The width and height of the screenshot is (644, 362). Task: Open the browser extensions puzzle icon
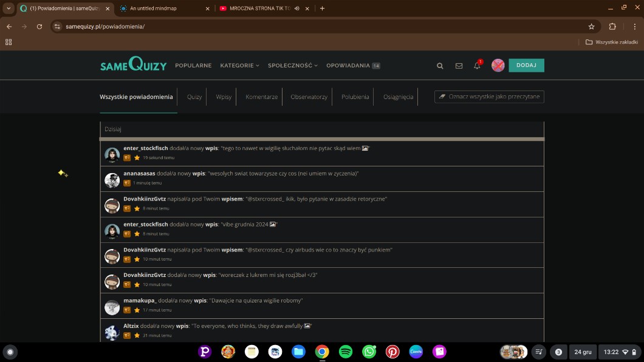[x=612, y=27]
